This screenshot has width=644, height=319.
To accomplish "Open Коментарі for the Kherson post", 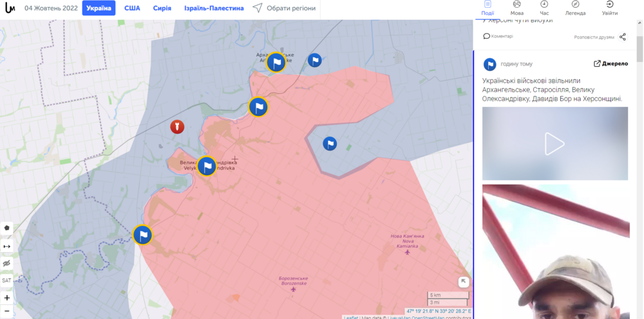I will pyautogui.click(x=498, y=36).
